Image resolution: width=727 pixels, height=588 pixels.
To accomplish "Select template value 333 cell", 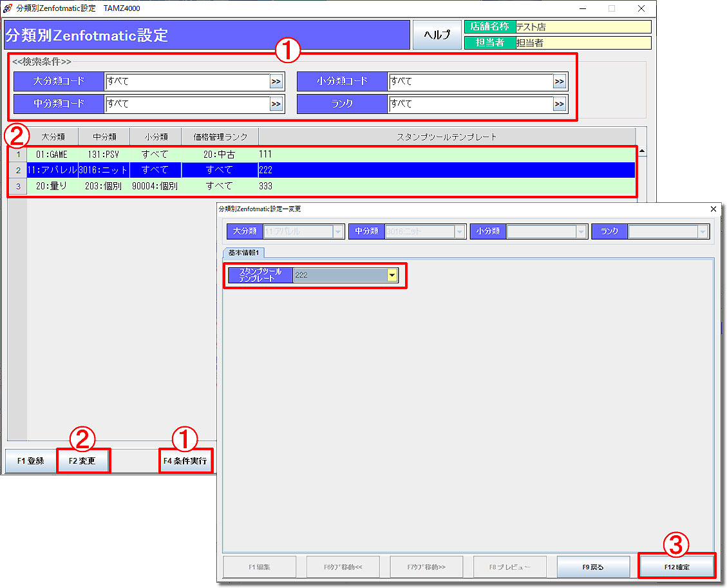I will [x=446, y=186].
